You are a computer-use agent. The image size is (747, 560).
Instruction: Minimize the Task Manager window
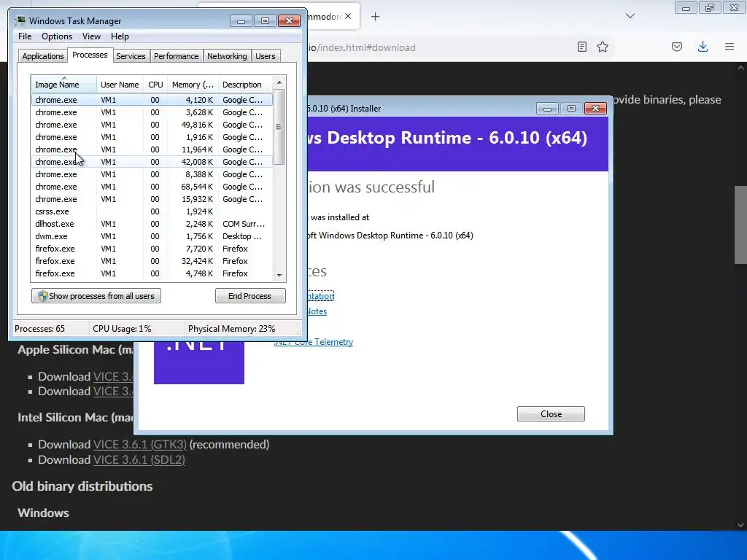click(241, 21)
